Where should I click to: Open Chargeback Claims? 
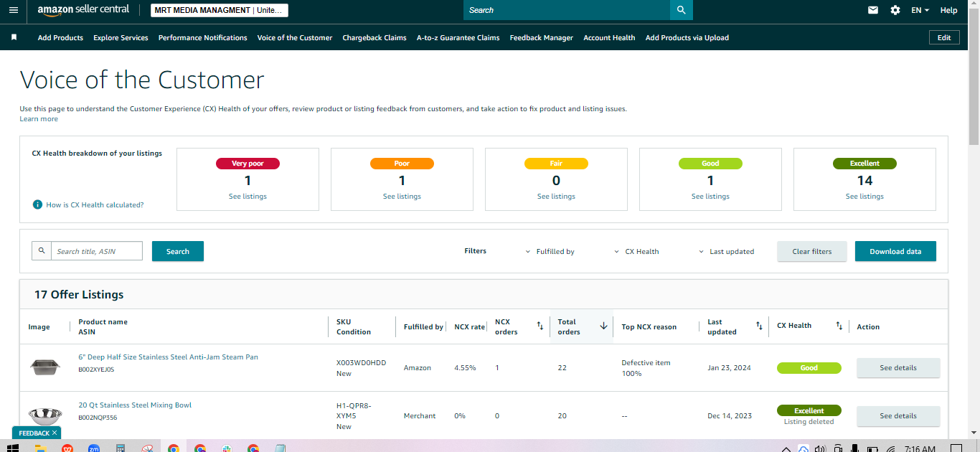(374, 37)
